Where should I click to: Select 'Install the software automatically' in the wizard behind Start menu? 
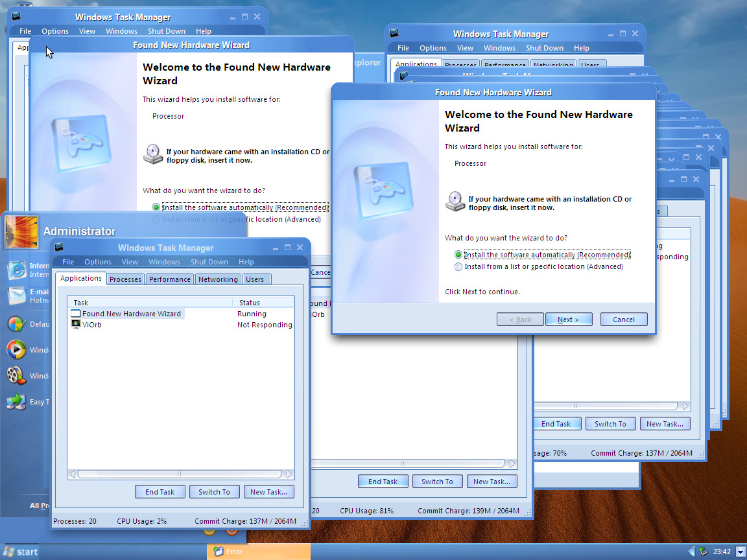coord(156,207)
